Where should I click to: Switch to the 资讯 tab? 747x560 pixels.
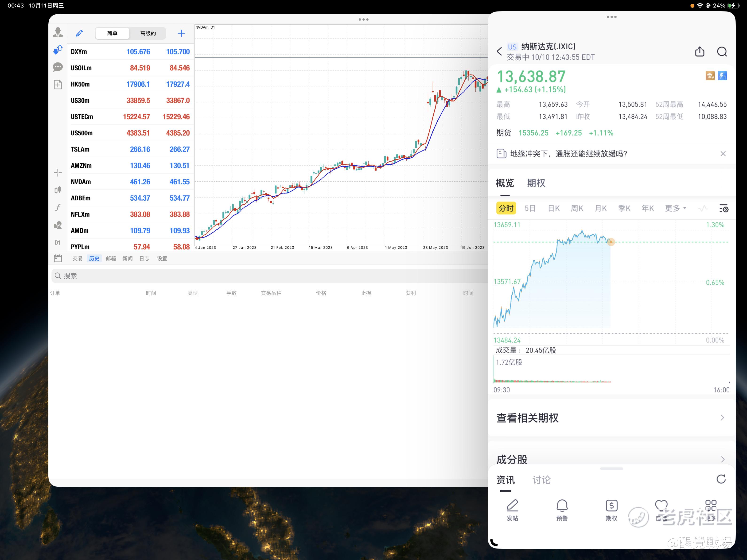506,480
